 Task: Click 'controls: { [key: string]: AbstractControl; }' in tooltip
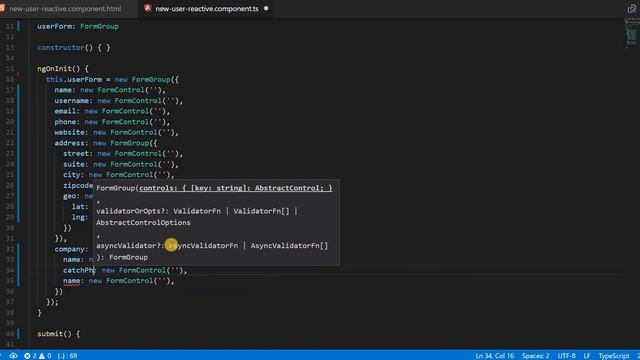(236, 188)
